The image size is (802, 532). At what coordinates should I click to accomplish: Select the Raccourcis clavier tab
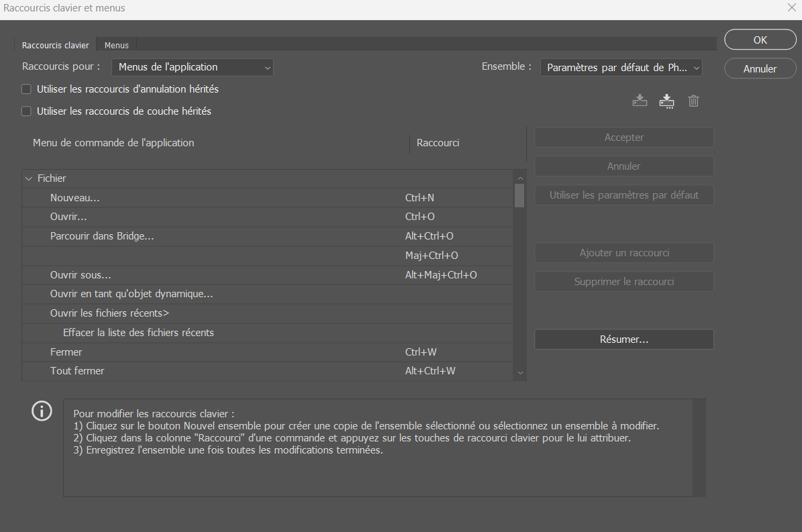(55, 46)
